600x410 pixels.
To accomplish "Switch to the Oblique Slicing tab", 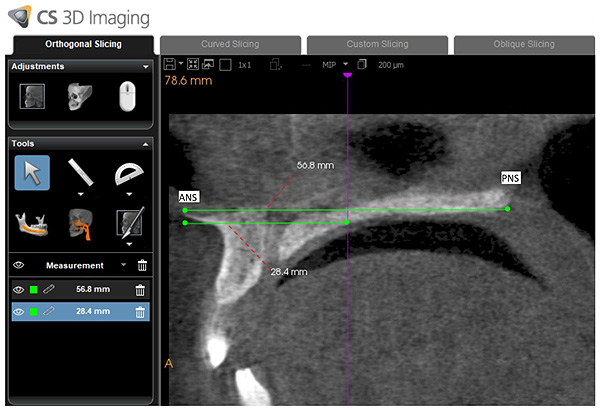I will coord(523,45).
